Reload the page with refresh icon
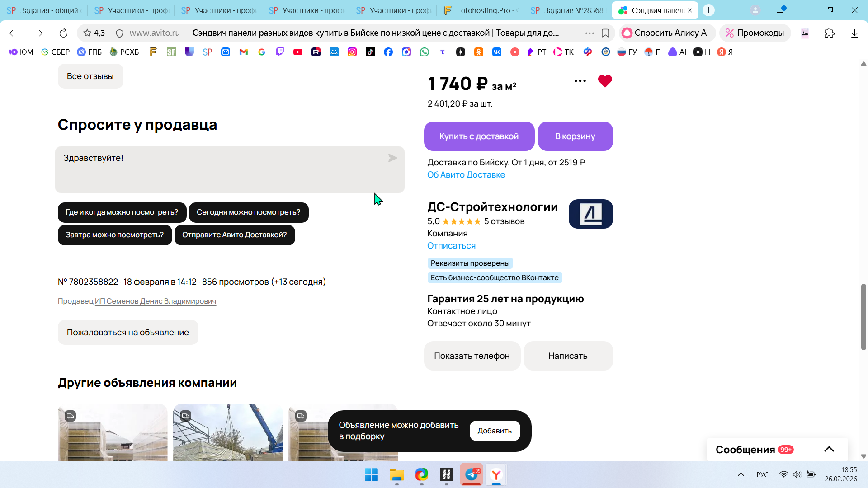The height and width of the screenshot is (488, 868). point(63,33)
